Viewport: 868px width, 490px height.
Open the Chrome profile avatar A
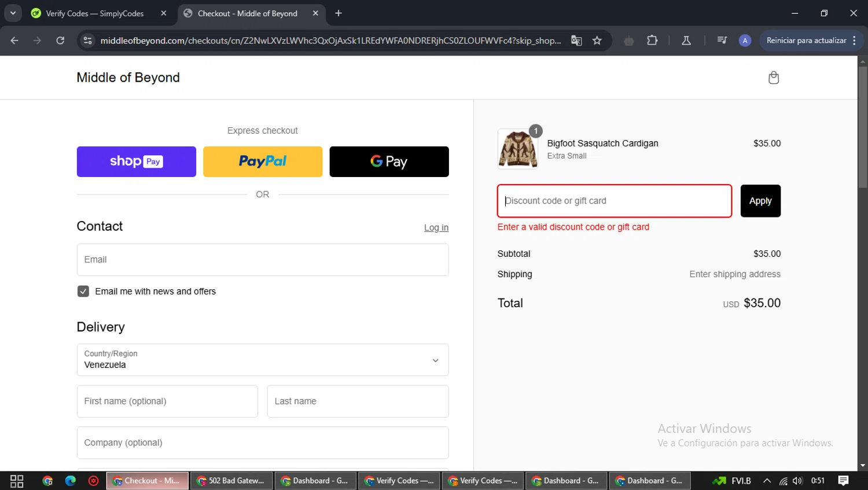(x=745, y=40)
